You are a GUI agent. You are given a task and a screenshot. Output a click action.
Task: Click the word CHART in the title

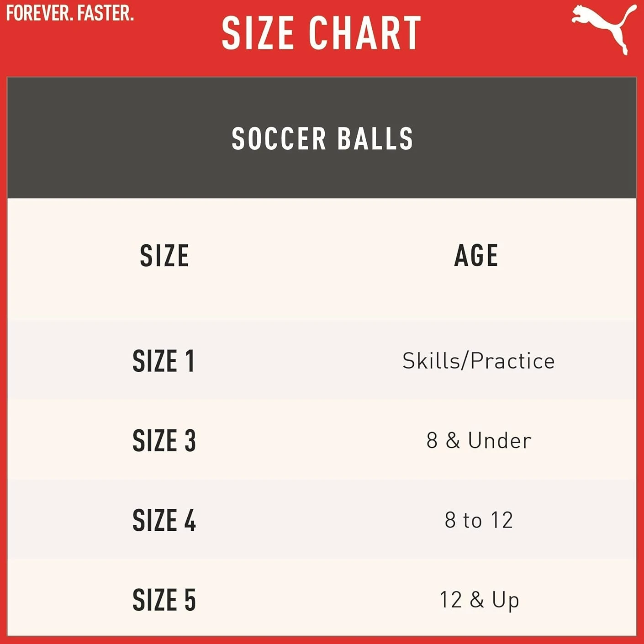point(365,33)
